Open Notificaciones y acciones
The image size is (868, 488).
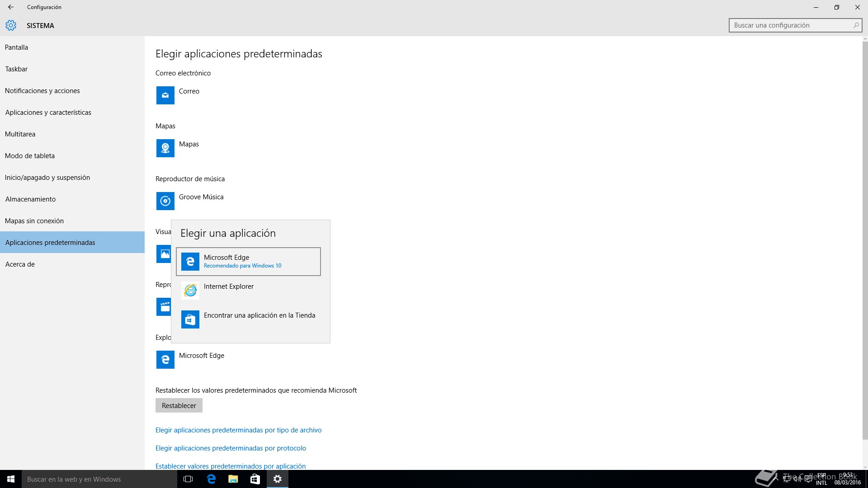[x=72, y=91]
